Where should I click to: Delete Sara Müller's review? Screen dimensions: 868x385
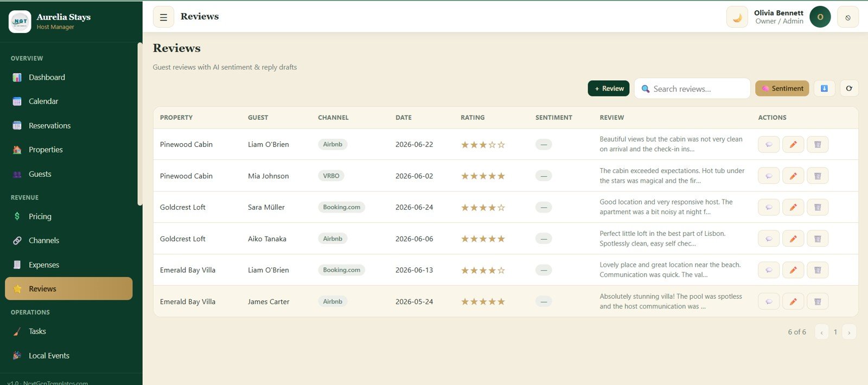pos(818,207)
